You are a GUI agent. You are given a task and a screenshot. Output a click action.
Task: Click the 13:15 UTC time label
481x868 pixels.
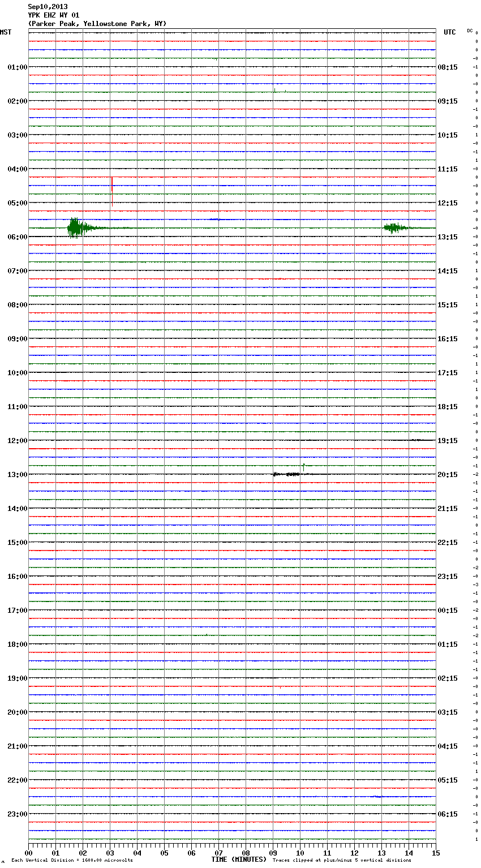tap(448, 237)
